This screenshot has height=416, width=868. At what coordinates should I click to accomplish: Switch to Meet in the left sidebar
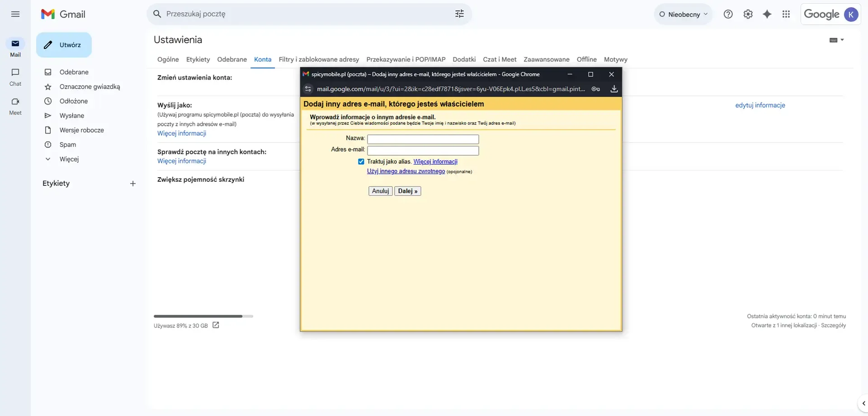pyautogui.click(x=15, y=106)
